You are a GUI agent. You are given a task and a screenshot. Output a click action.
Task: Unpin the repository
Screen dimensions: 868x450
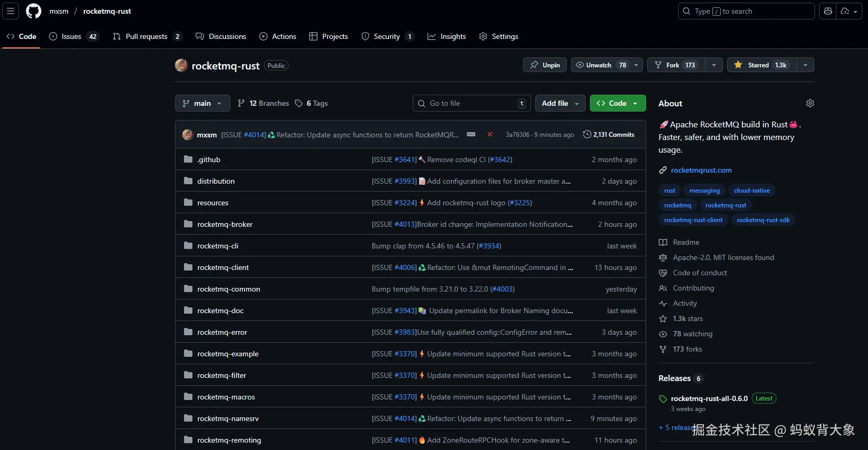(x=545, y=65)
